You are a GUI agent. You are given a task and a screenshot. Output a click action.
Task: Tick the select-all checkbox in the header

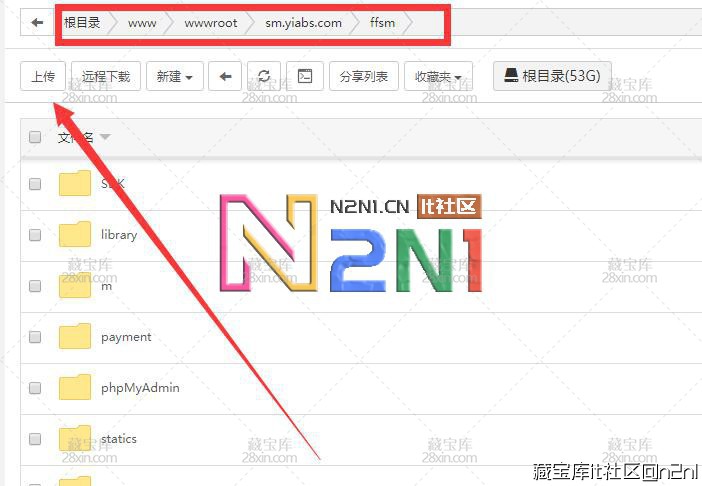35,137
